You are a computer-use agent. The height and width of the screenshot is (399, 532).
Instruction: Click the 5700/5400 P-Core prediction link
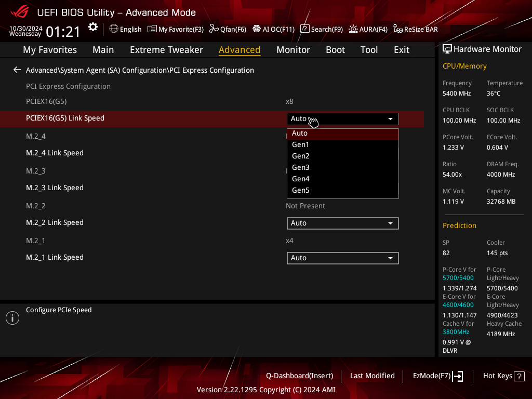click(458, 278)
